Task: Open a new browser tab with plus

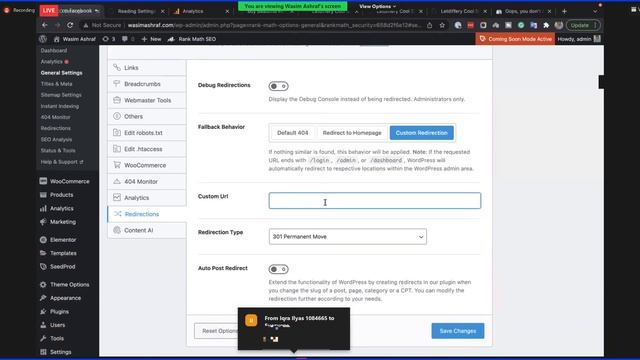Action: (x=564, y=11)
